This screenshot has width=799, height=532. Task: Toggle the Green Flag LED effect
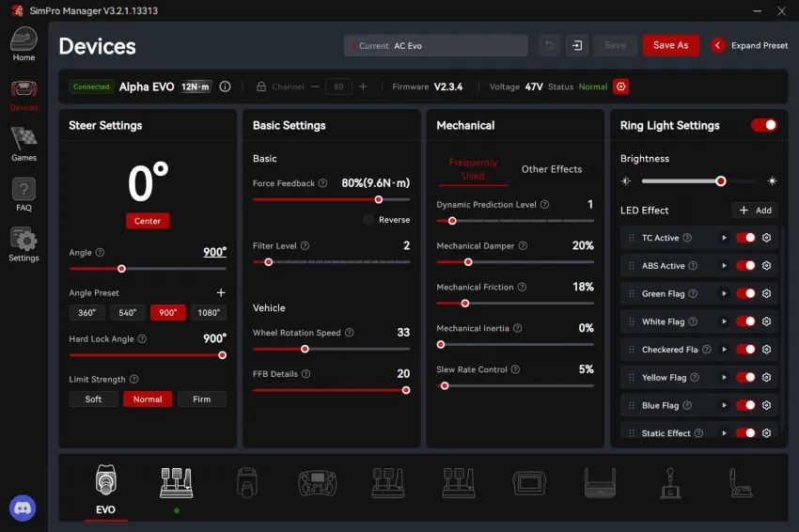745,293
